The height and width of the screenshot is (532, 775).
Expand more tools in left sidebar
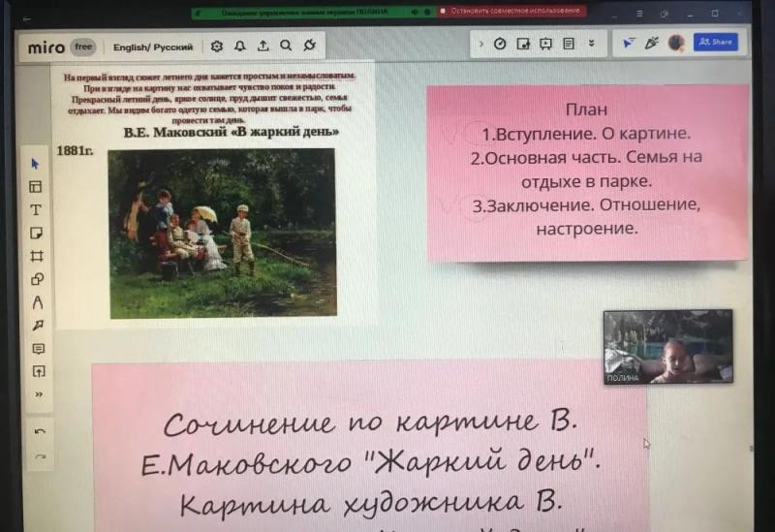pyautogui.click(x=39, y=394)
